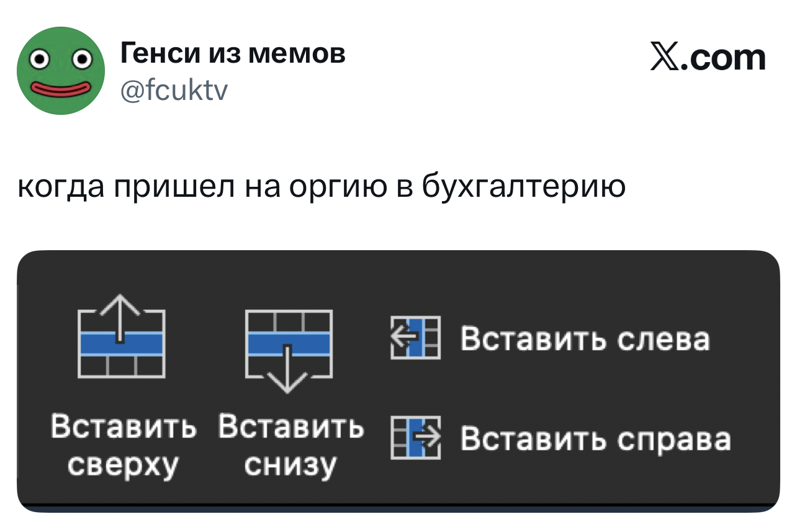
Task: Open the 'Генси из мемов' display name
Action: 233,55
